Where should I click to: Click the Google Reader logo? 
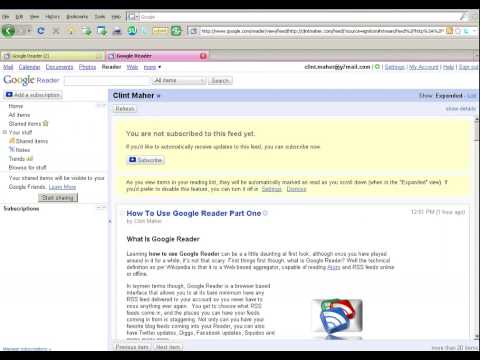click(31, 80)
